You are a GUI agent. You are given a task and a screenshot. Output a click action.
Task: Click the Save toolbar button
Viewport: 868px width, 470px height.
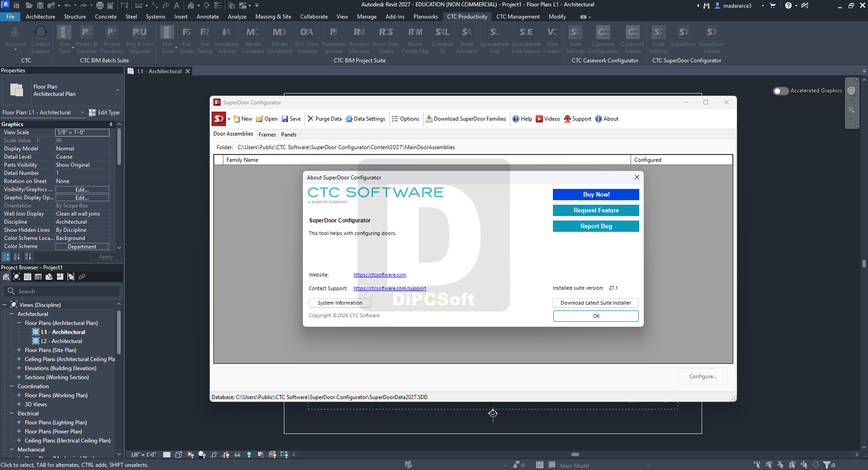click(291, 119)
